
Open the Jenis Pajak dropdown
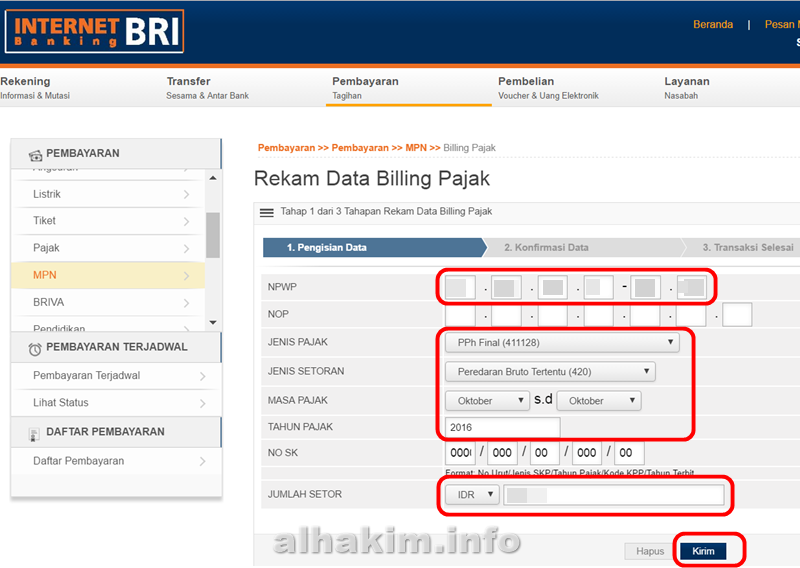[x=562, y=342]
